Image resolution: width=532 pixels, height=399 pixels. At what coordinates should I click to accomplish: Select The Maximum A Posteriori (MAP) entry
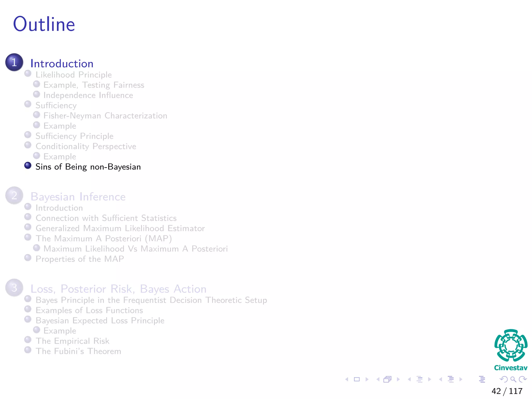[104, 238]
